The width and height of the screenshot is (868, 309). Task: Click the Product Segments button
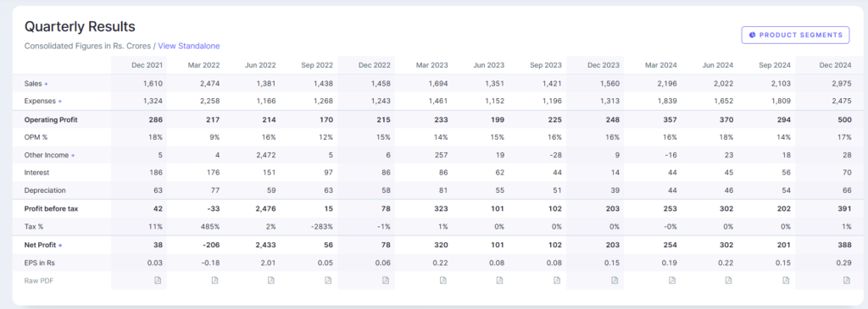tap(795, 35)
